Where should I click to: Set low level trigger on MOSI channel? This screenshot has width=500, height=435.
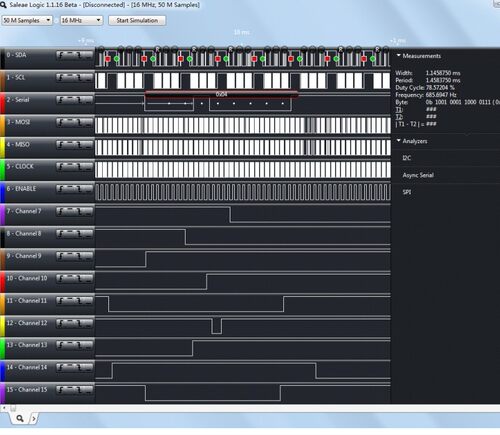89,122
